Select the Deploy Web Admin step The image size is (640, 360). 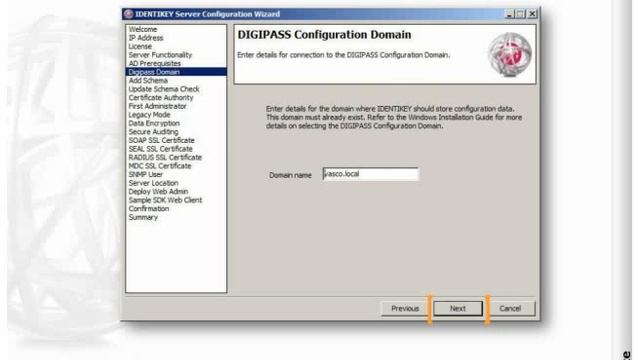point(158,192)
